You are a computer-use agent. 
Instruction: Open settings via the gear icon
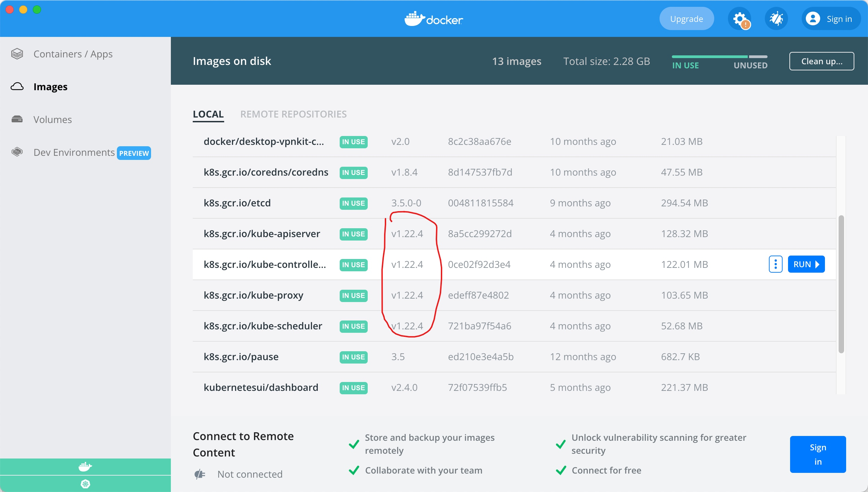(740, 19)
